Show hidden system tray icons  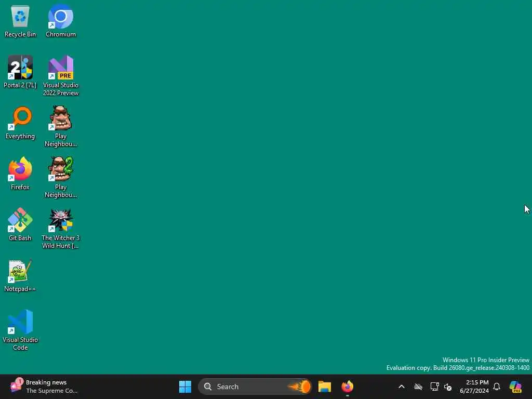402,387
